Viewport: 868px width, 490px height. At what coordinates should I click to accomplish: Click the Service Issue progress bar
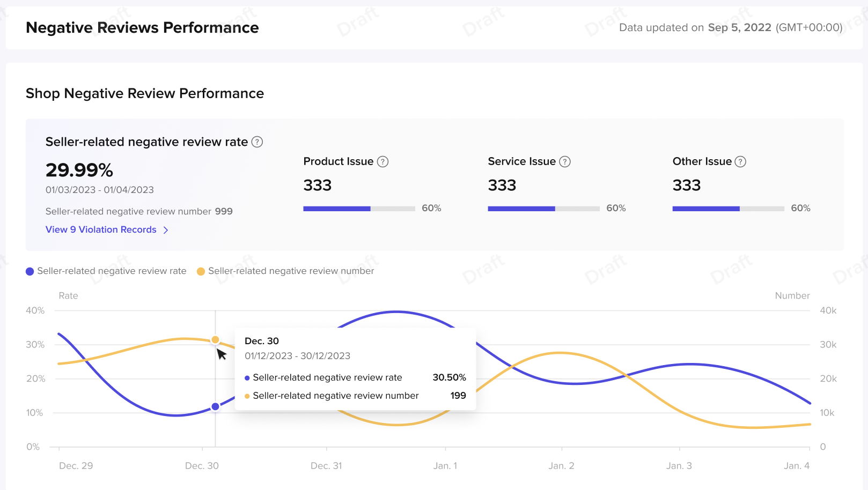(543, 209)
